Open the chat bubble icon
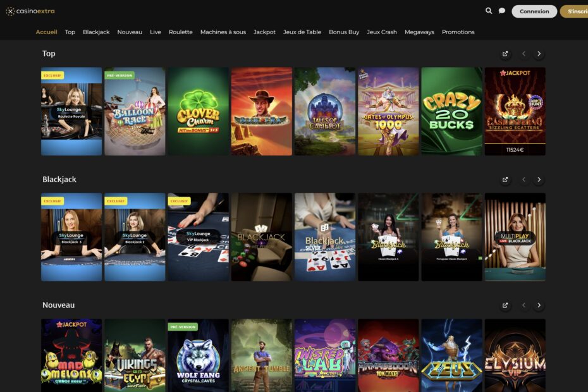Image resolution: width=588 pixels, height=392 pixels. pyautogui.click(x=502, y=11)
